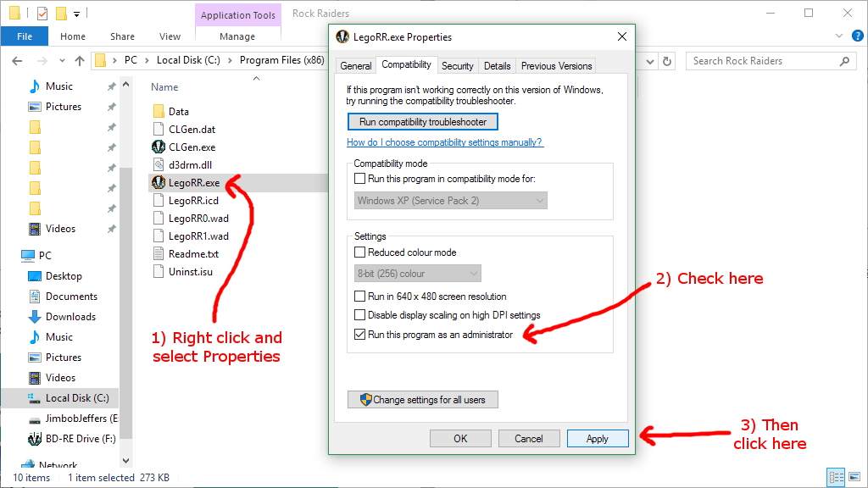This screenshot has height=488, width=868.
Task: Open the Details tab
Action: (x=497, y=66)
